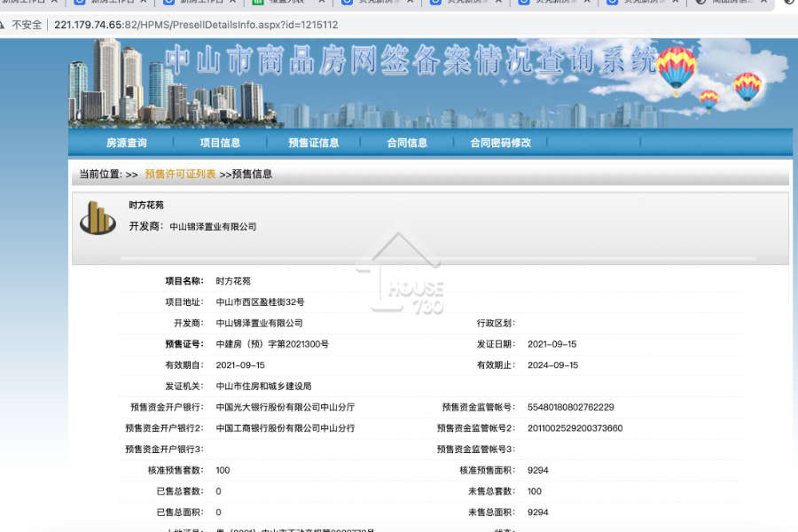Click the 不安全 security indicator
This screenshot has width=798, height=532.
(x=27, y=25)
